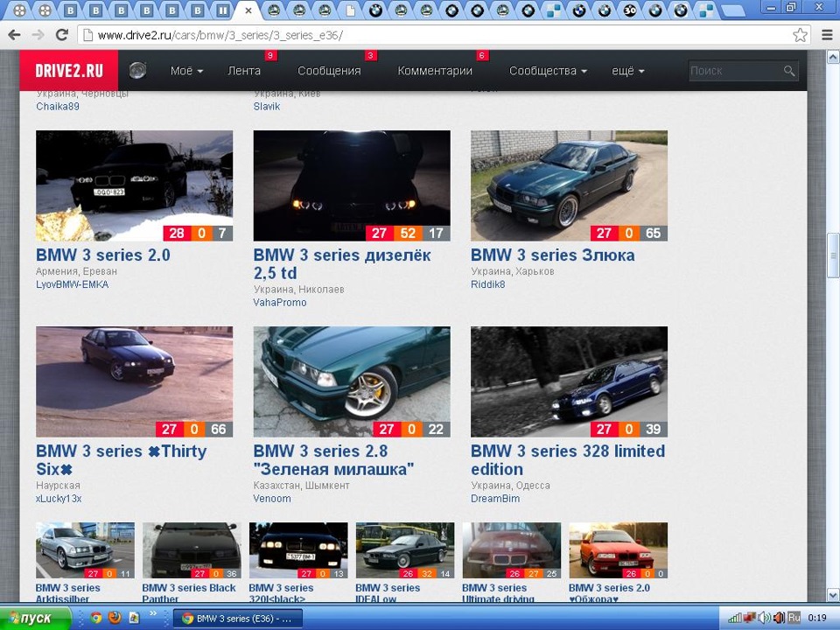
Task: Expand the ещё dropdown menu
Action: (628, 71)
